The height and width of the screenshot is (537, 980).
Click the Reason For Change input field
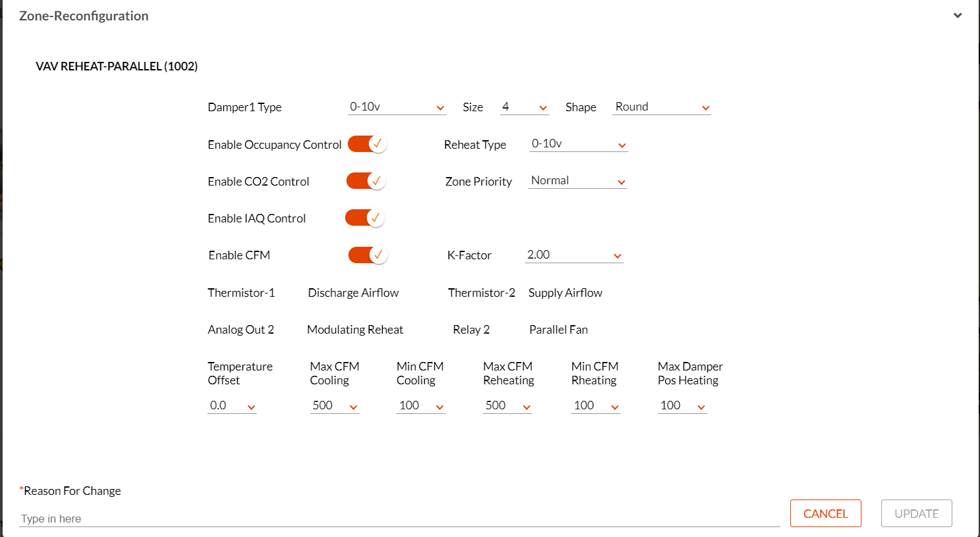400,519
